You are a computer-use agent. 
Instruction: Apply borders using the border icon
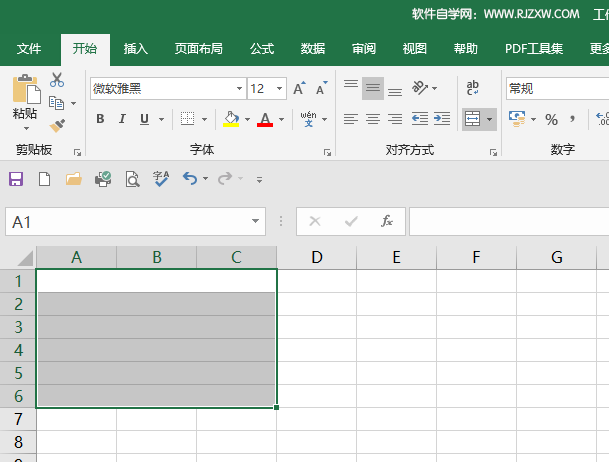[187, 119]
